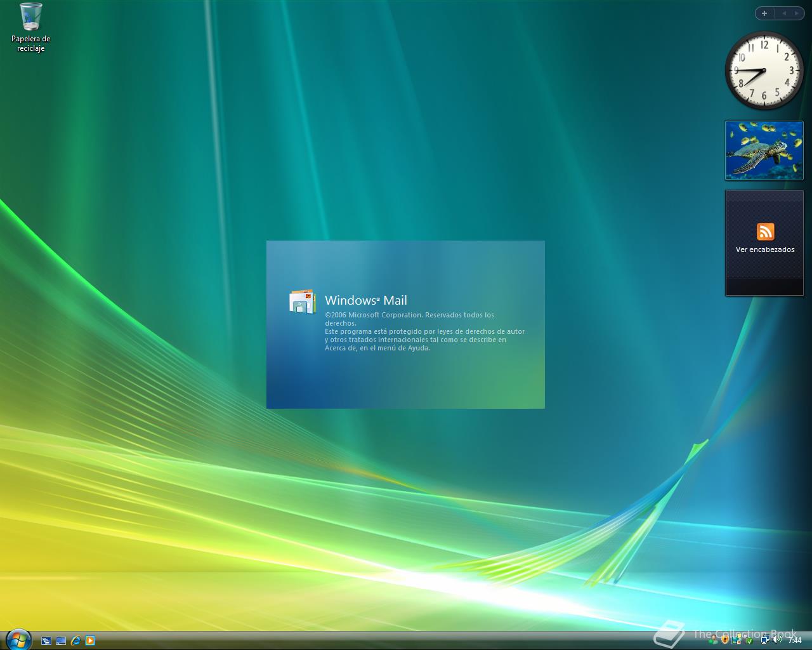Screen dimensions: 812x650
Task: Open the Papelera de reciclaje desktop icon
Action: [x=30, y=27]
